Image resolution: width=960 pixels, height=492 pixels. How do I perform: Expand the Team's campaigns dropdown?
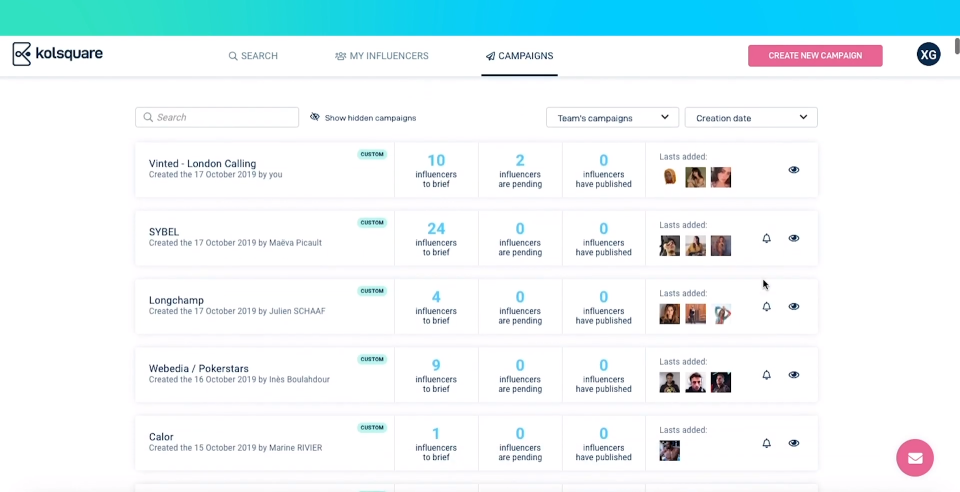coord(612,117)
